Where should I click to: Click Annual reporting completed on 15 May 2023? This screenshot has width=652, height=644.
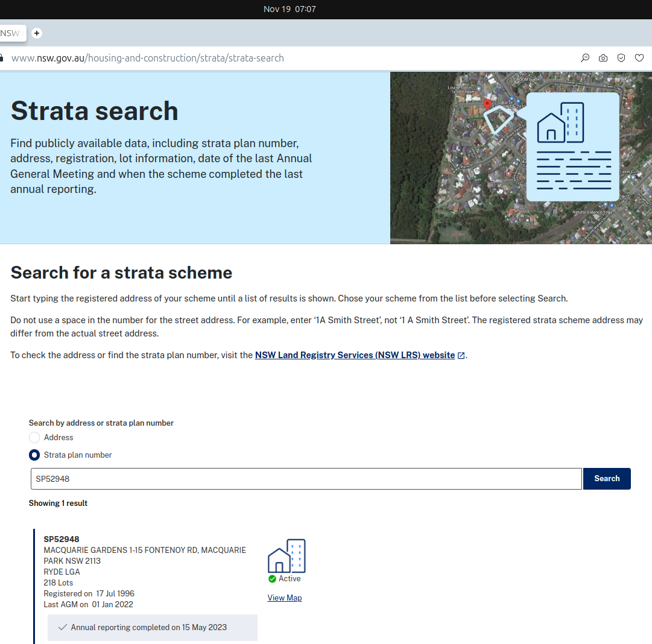(148, 627)
